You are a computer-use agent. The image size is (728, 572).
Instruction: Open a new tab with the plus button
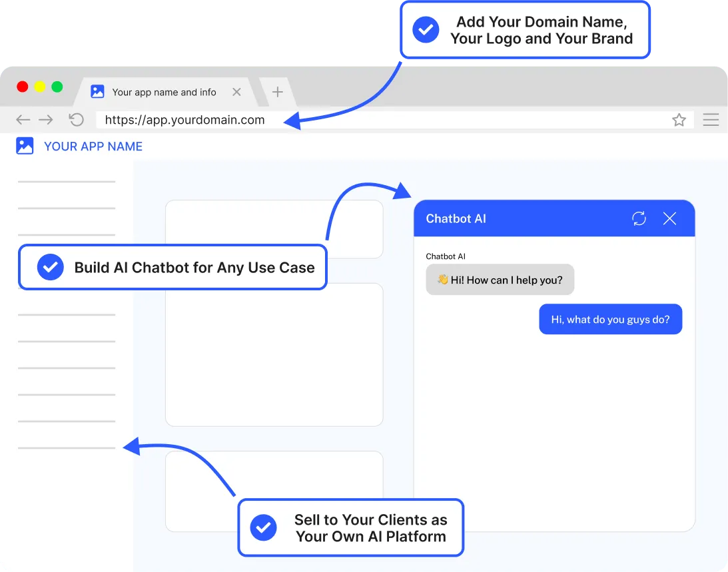click(278, 92)
